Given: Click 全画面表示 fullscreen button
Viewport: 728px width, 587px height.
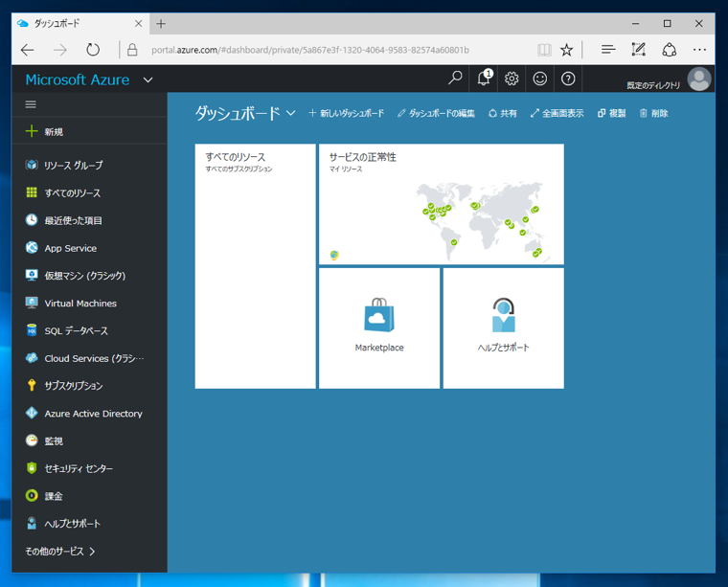Looking at the screenshot, I should [557, 113].
